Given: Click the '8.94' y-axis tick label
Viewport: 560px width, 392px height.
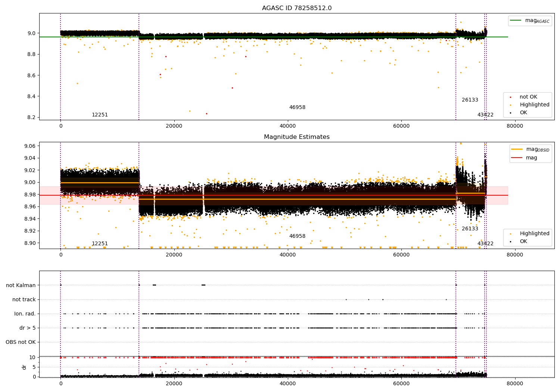Looking at the screenshot, I should click(x=30, y=219).
